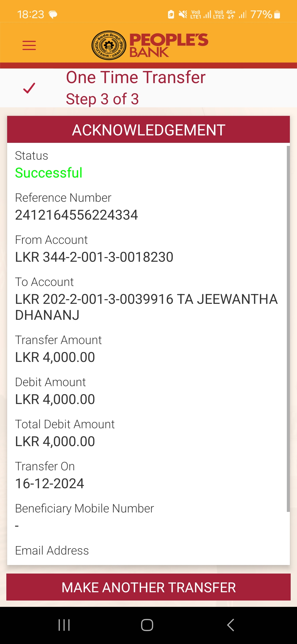Tap the Successful status text

(49, 173)
